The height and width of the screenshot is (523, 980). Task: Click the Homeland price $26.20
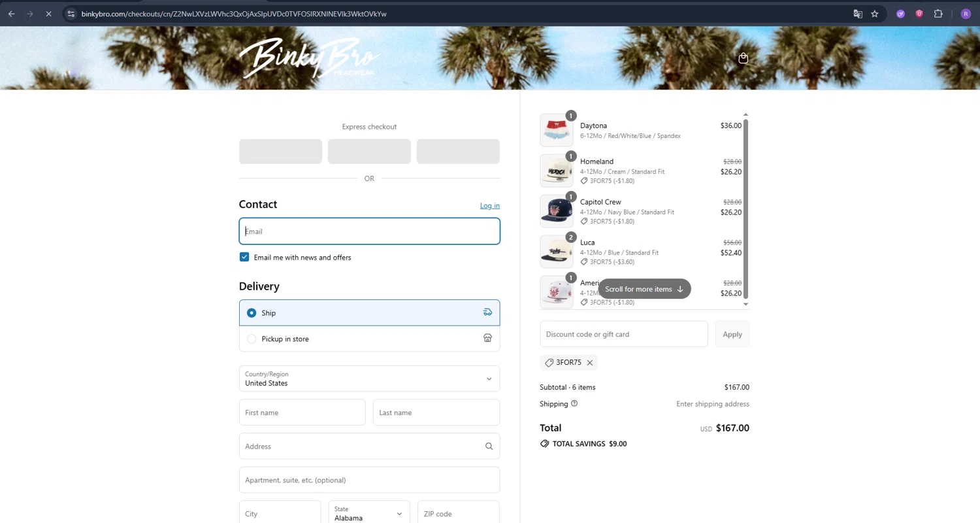pyautogui.click(x=731, y=172)
